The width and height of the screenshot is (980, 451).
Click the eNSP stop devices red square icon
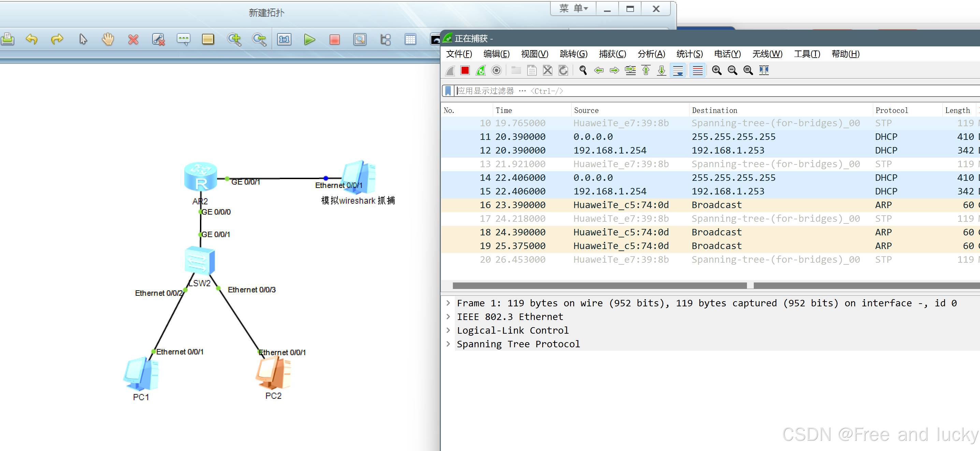(x=334, y=40)
